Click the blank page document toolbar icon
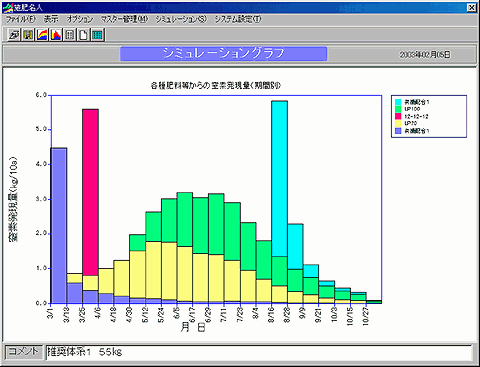This screenshot has height=367, width=480. [83, 35]
